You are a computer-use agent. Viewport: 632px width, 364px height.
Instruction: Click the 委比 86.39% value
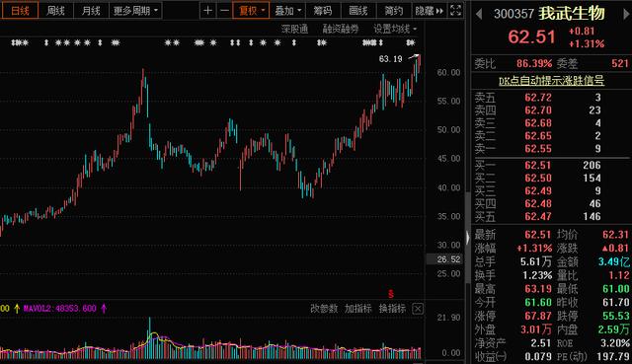tap(534, 63)
